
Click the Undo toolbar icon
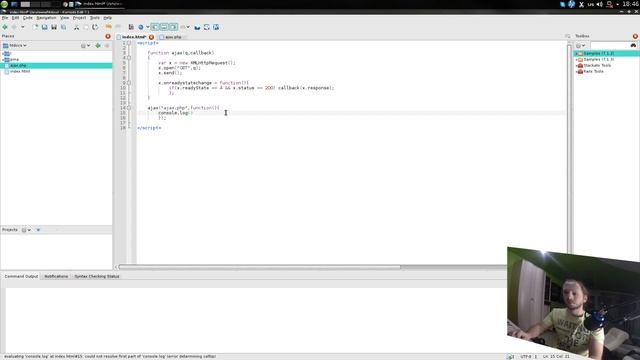(95, 27)
